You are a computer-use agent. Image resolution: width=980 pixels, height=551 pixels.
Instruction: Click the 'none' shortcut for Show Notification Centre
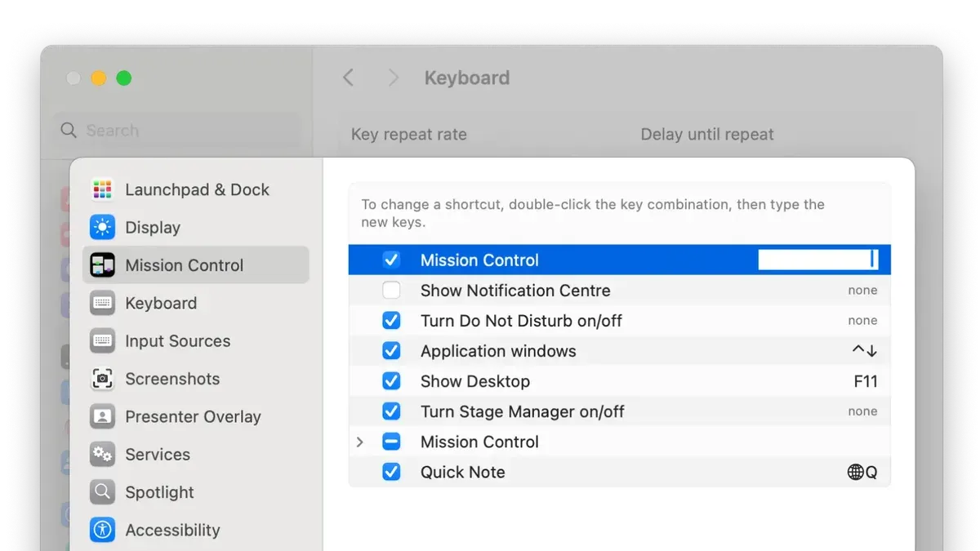point(862,291)
